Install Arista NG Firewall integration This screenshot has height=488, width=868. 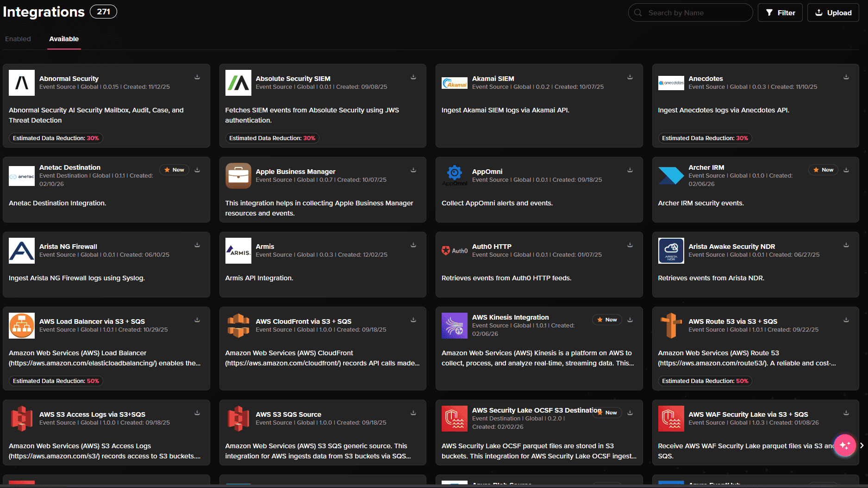click(197, 245)
